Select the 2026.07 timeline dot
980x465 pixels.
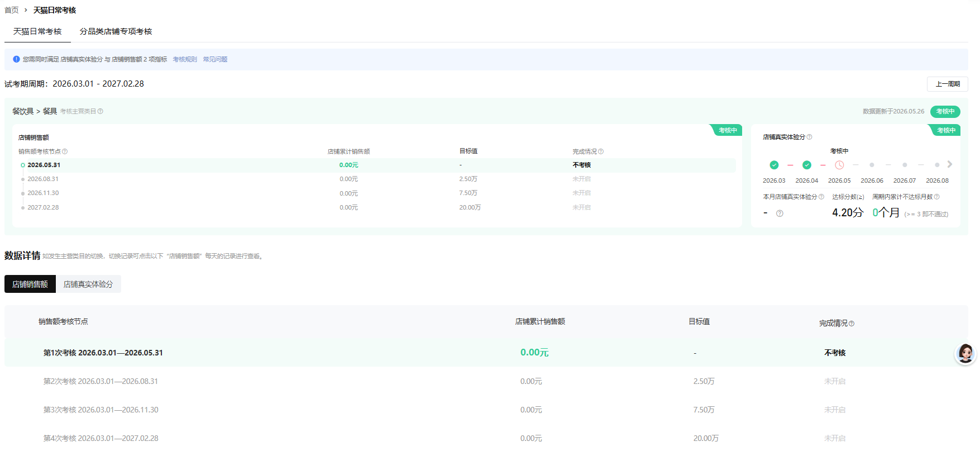[905, 165]
